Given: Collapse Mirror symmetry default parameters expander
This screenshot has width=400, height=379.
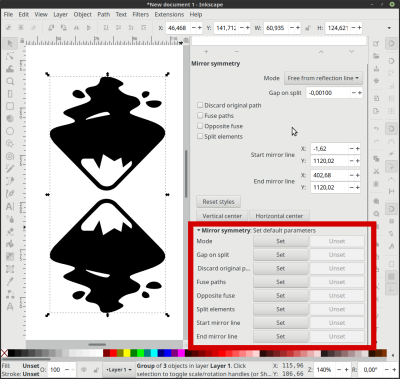Looking at the screenshot, I should click(x=199, y=230).
